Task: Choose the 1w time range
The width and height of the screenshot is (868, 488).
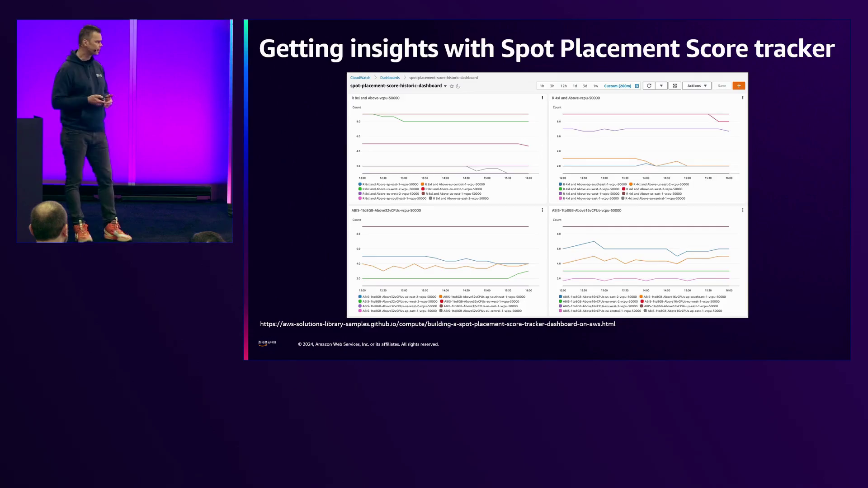Action: coord(596,86)
